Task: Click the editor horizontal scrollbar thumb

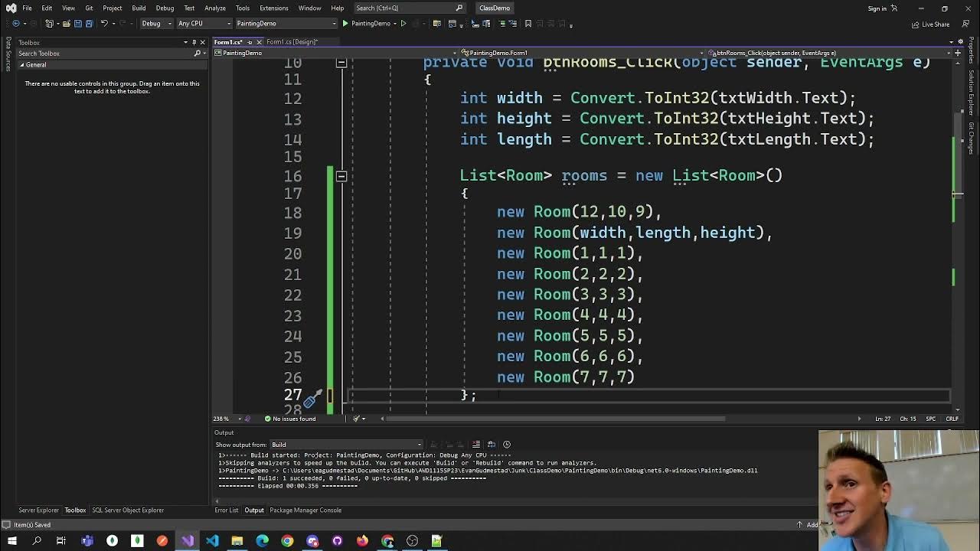Action: (555, 419)
